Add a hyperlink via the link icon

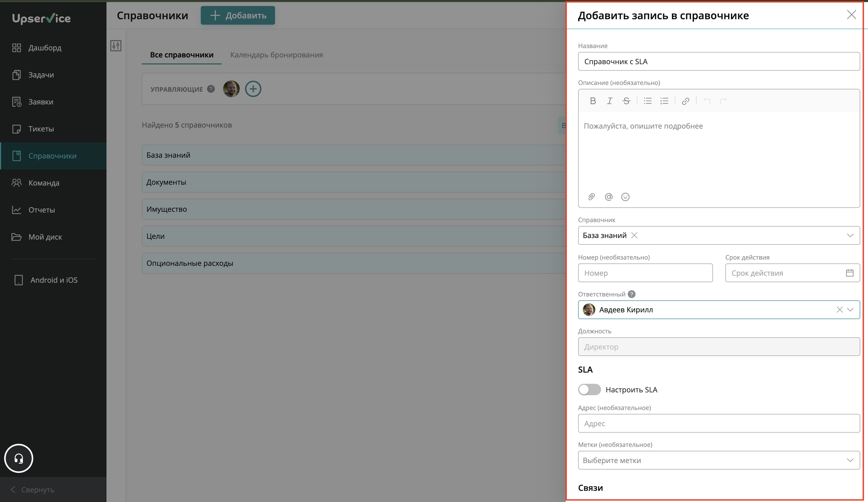pyautogui.click(x=685, y=101)
